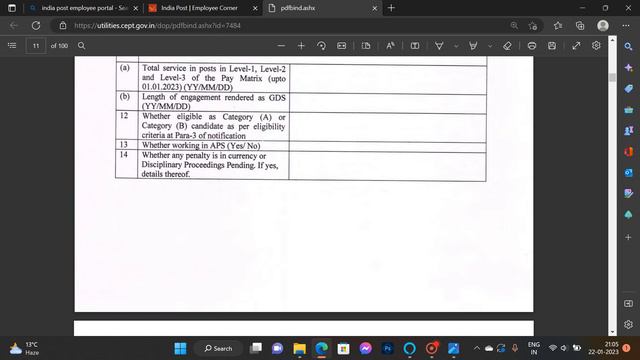Open the sidebar Microsoft 365 icon
This screenshot has width=640, height=360.
(x=629, y=152)
